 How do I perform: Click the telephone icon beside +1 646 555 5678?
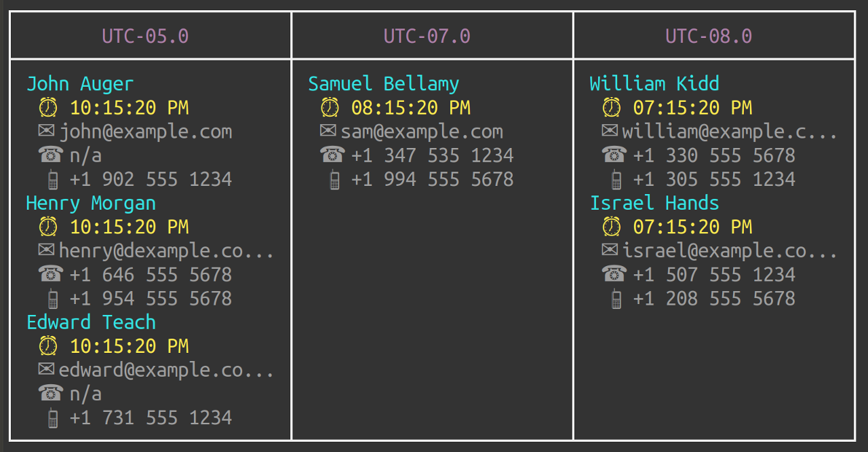(x=51, y=274)
